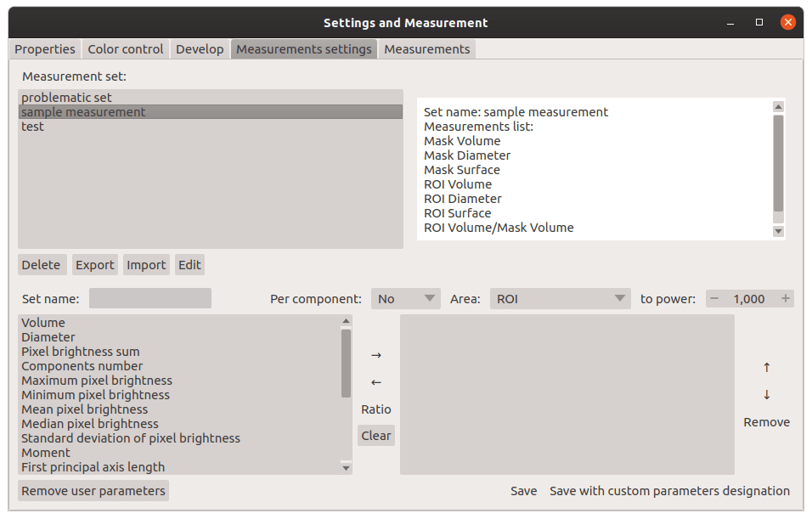
Task: Click the measurements list scroll-down arrow
Action: pos(347,468)
